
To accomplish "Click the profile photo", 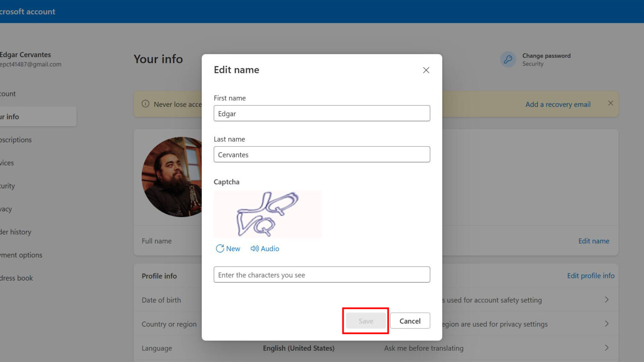I will (x=172, y=177).
